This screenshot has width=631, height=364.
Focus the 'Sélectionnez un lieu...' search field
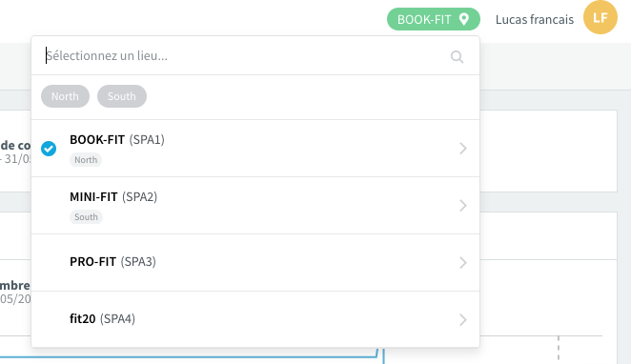pos(246,56)
